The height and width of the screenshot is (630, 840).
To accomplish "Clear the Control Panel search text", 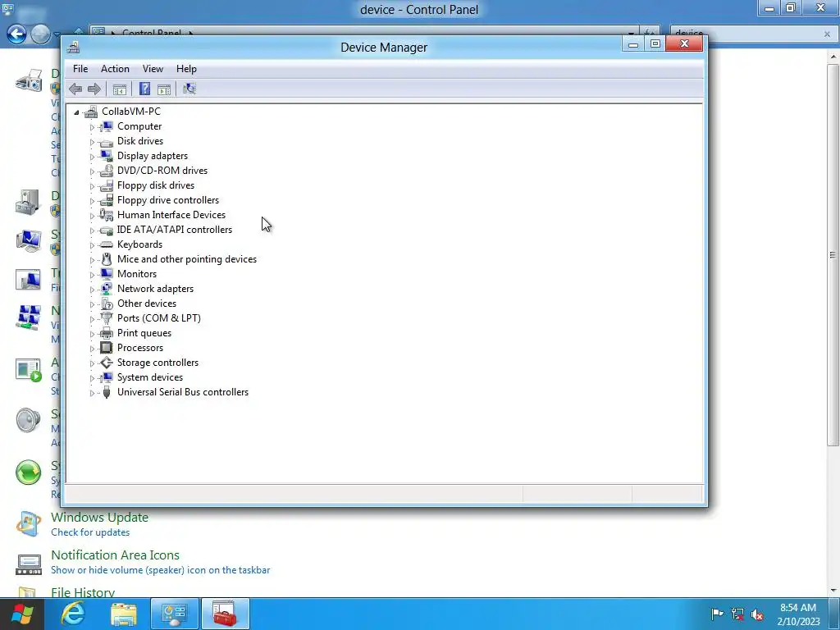I will pos(827,34).
